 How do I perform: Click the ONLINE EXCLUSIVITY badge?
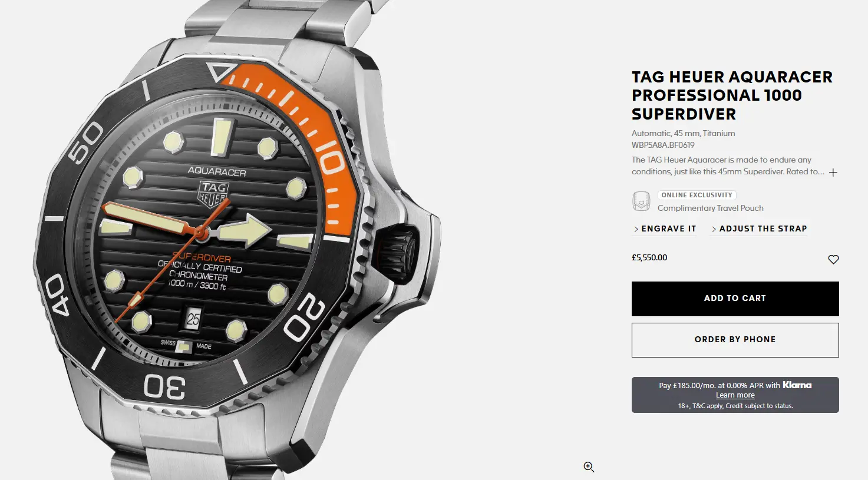point(697,195)
